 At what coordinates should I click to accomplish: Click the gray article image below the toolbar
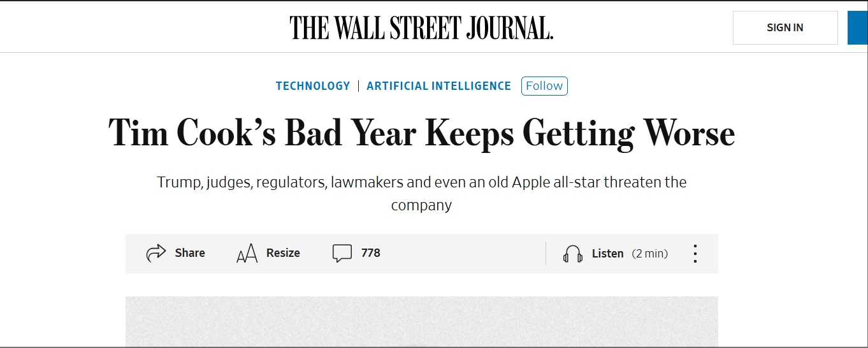(x=421, y=322)
